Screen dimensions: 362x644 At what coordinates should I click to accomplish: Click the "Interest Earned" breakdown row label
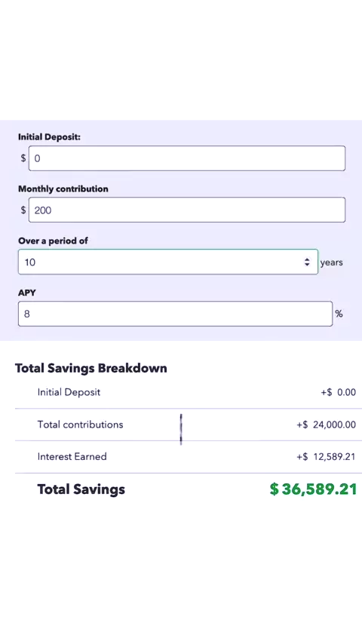[72, 456]
